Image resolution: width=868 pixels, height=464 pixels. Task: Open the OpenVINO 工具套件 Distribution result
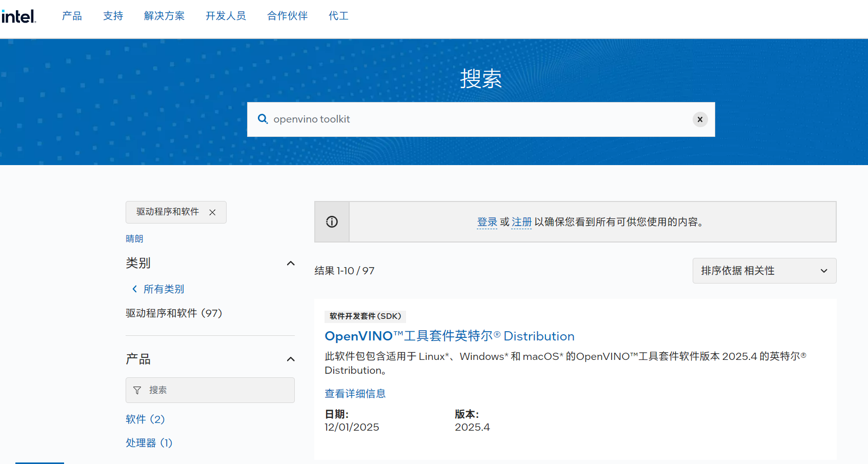pos(450,336)
